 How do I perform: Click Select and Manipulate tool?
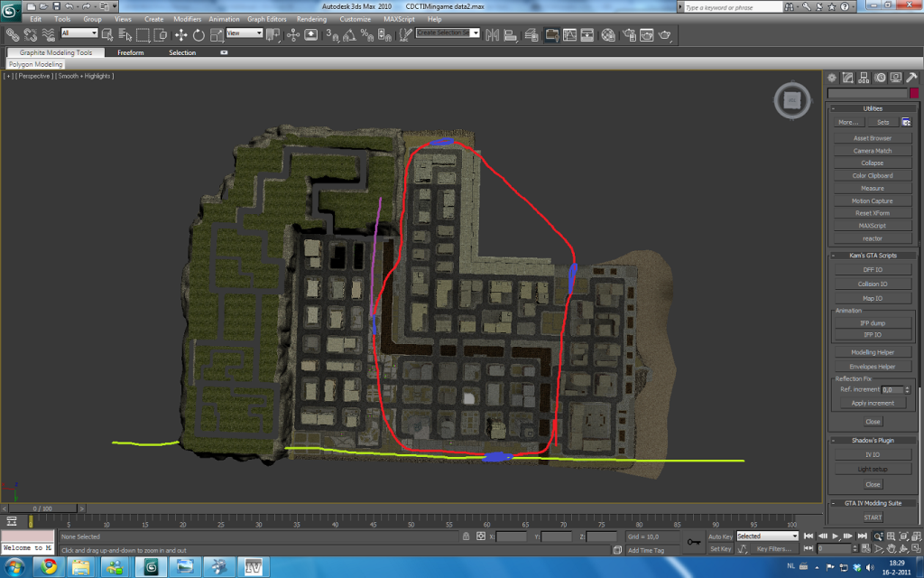pos(293,35)
